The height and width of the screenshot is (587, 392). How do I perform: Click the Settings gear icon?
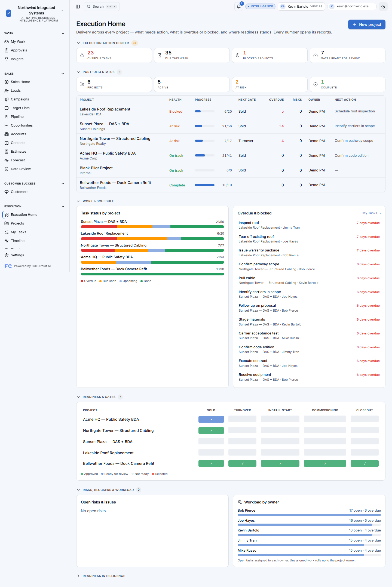click(x=7, y=255)
